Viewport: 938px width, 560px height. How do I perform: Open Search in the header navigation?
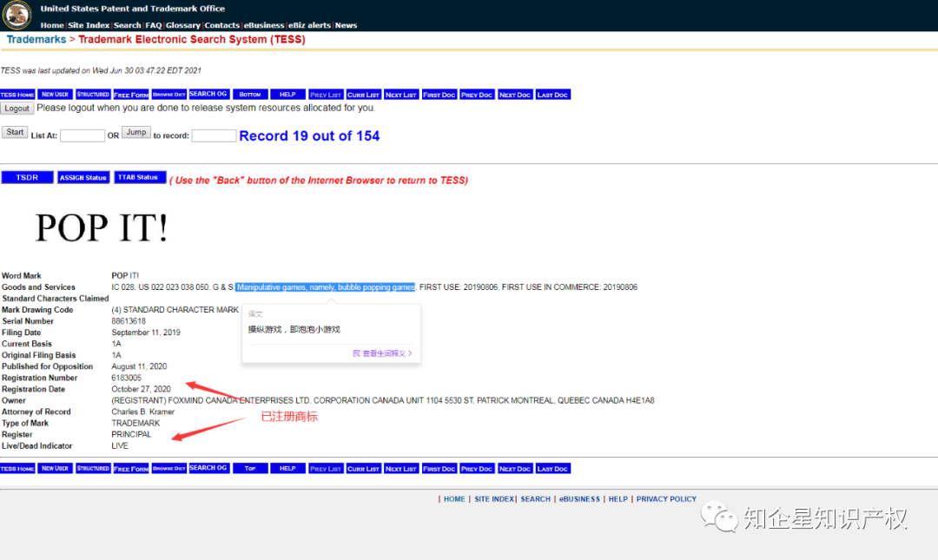[128, 25]
